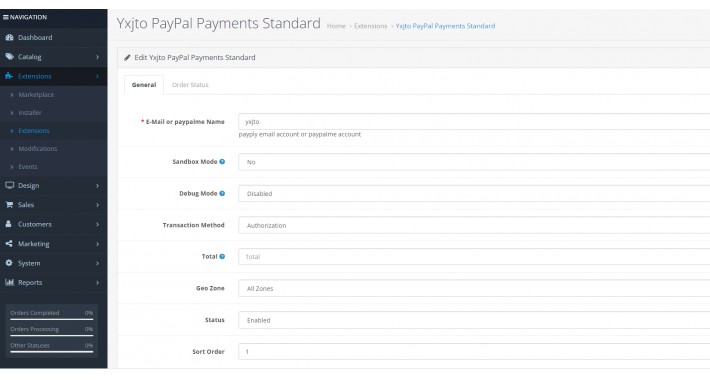The image size is (710, 380).
Task: Click the Customers person icon
Action: tap(9, 224)
